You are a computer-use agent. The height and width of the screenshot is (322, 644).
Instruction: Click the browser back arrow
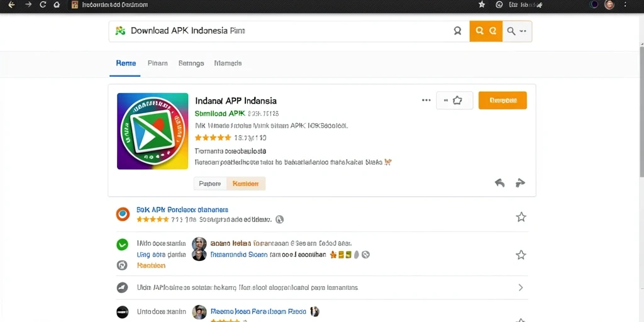tap(12, 4)
